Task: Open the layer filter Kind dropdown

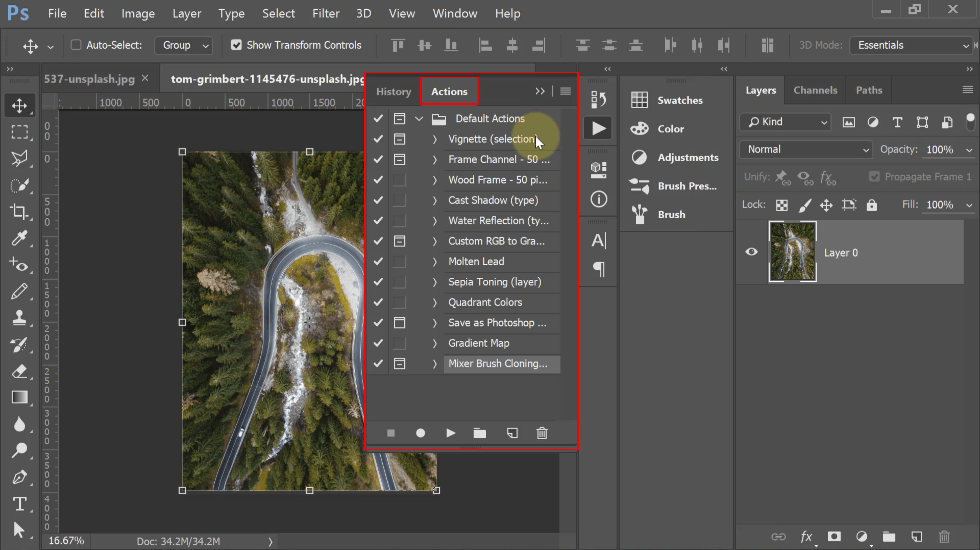Action: click(786, 122)
